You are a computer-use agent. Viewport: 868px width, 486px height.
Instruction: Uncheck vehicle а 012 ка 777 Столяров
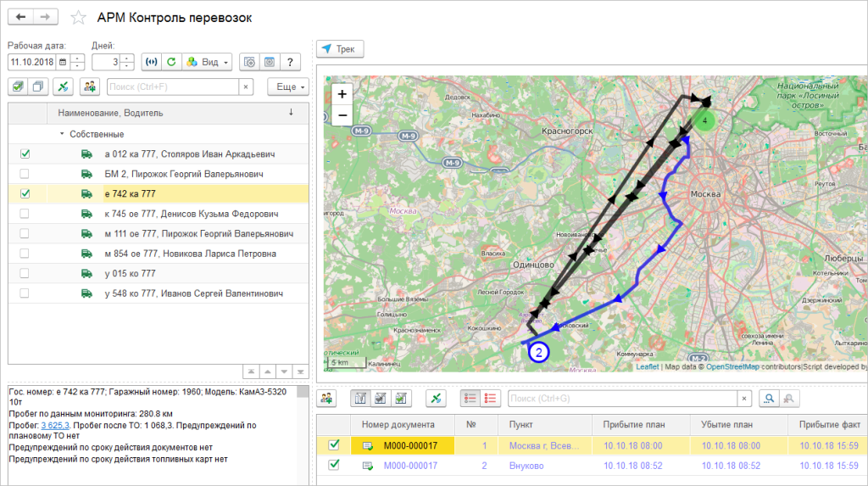pos(25,154)
